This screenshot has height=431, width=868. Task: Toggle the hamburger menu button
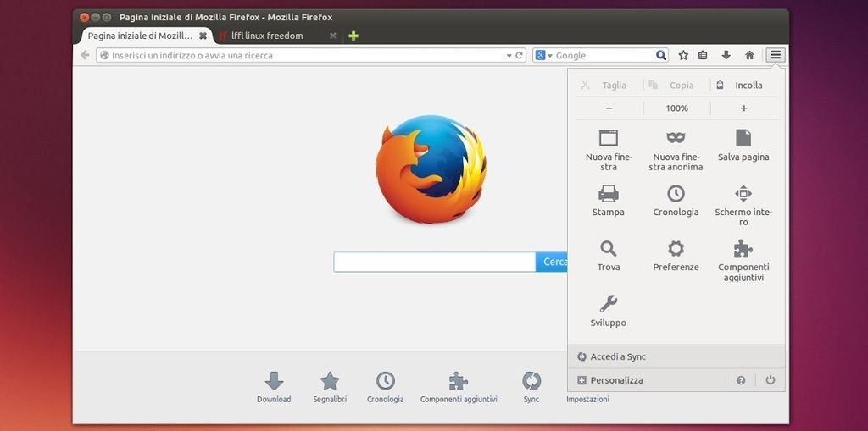pyautogui.click(x=776, y=55)
